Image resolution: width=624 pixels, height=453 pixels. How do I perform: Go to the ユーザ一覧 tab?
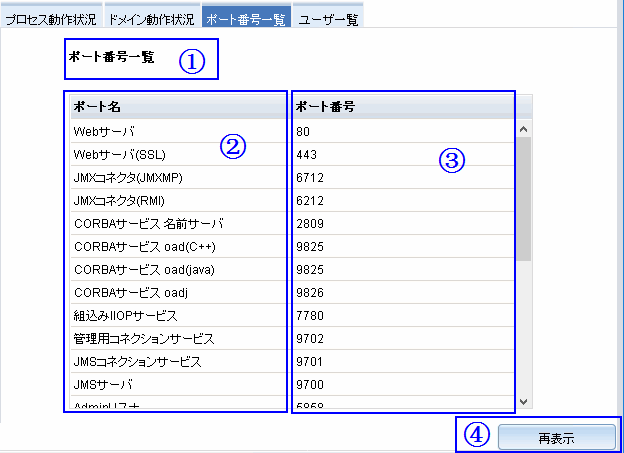[x=328, y=19]
